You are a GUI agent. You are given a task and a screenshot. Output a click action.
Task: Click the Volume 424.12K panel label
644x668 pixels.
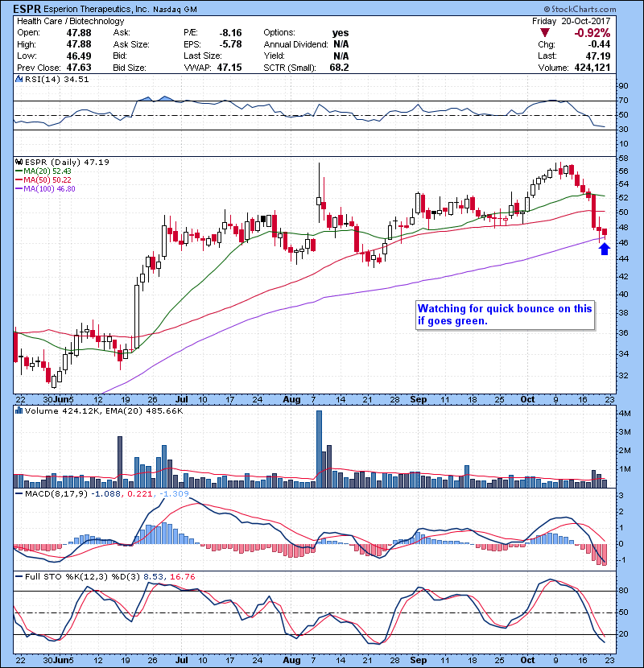63,410
